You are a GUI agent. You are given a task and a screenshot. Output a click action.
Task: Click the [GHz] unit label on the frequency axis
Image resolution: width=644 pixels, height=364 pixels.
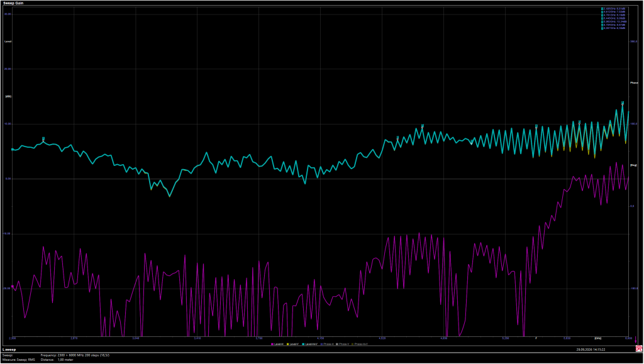[x=597, y=338]
